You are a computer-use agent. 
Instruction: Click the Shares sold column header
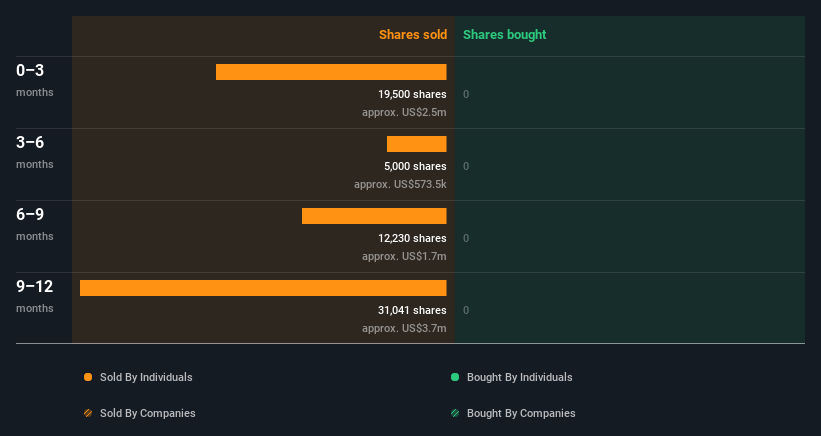click(x=413, y=35)
